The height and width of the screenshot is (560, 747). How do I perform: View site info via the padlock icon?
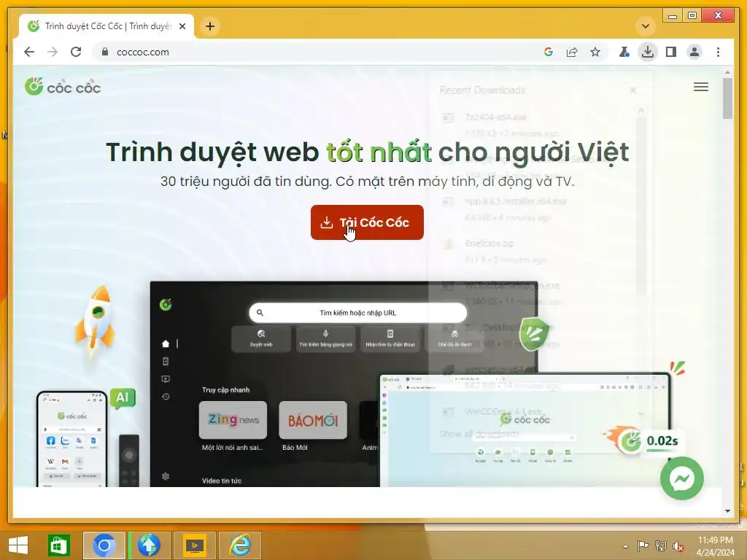105,52
